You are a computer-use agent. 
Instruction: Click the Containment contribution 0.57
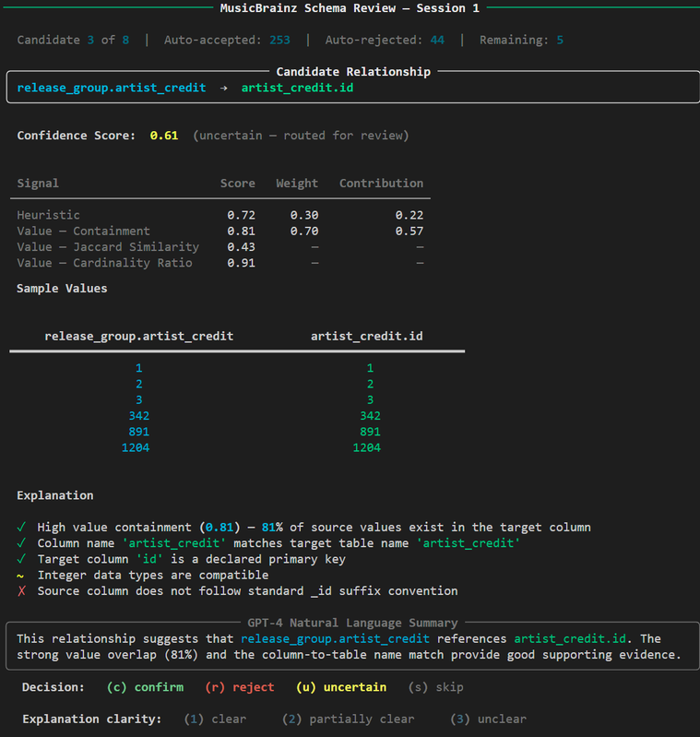[x=409, y=232]
